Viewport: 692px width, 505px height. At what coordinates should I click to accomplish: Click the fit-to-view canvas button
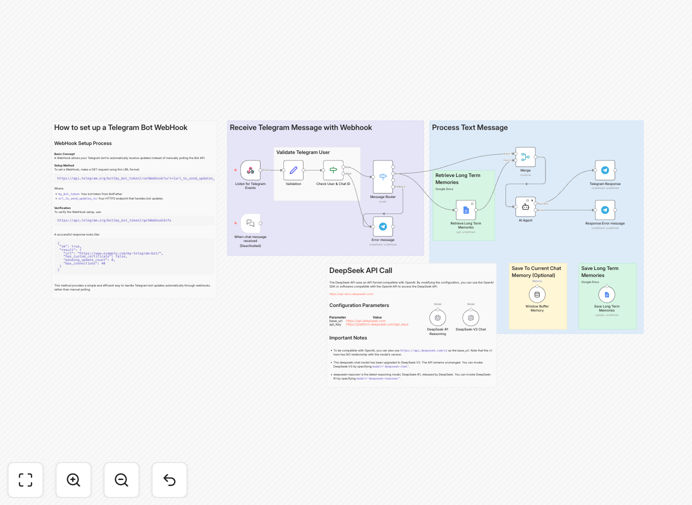point(26,480)
